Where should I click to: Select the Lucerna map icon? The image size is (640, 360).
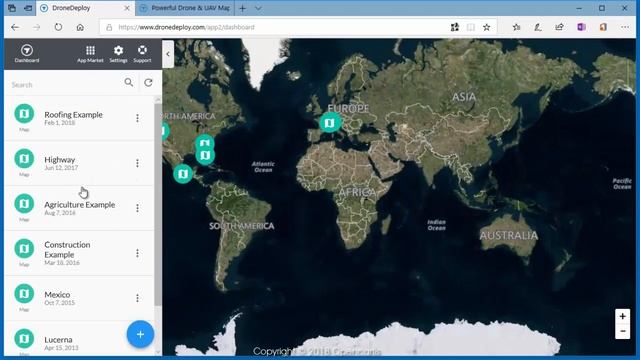(x=24, y=338)
